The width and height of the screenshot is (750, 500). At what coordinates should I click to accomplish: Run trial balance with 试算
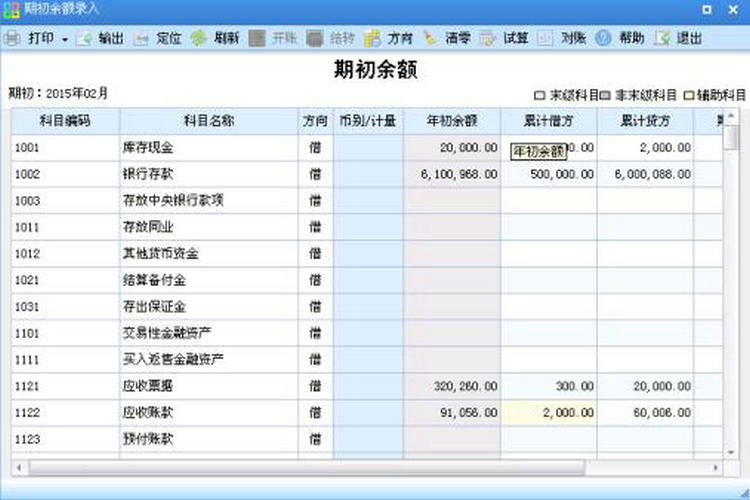pyautogui.click(x=488, y=39)
